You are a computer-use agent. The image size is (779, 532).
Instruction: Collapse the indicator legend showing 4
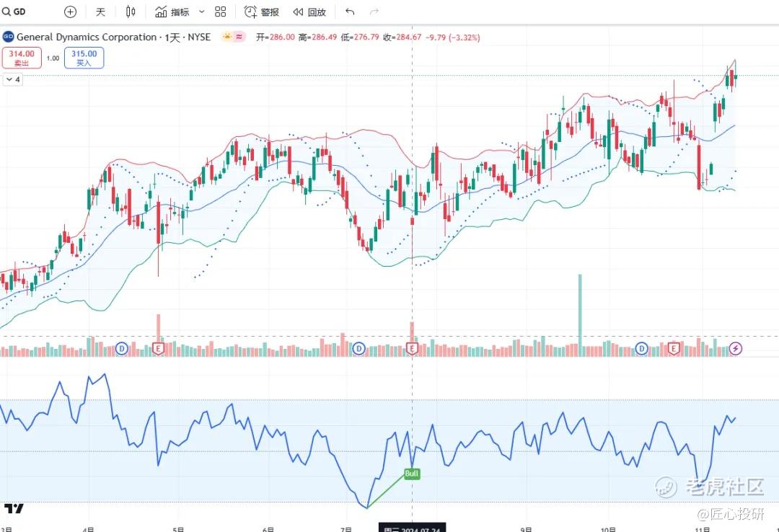pos(13,79)
